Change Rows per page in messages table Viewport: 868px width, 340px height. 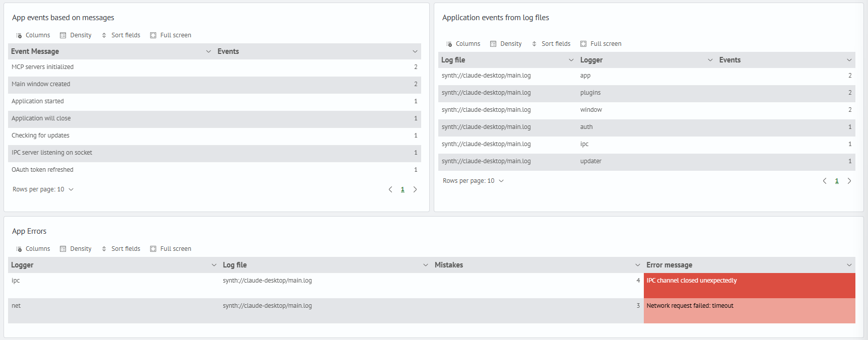(43, 189)
